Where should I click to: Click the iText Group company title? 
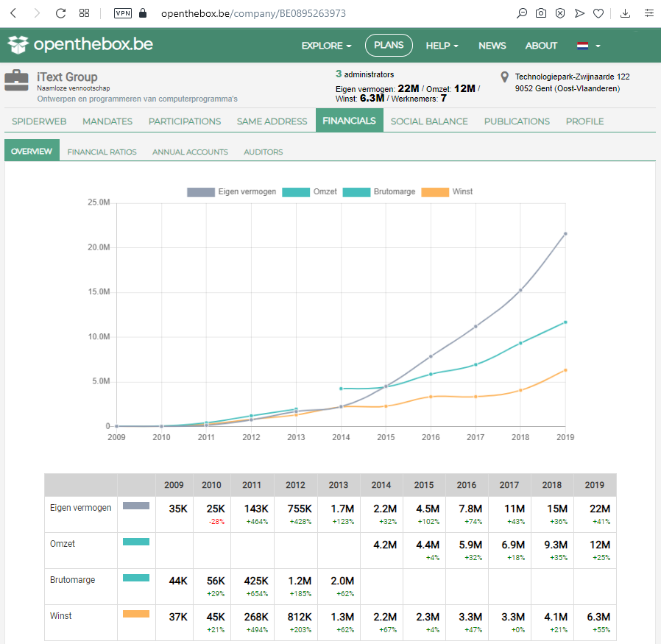[x=67, y=77]
